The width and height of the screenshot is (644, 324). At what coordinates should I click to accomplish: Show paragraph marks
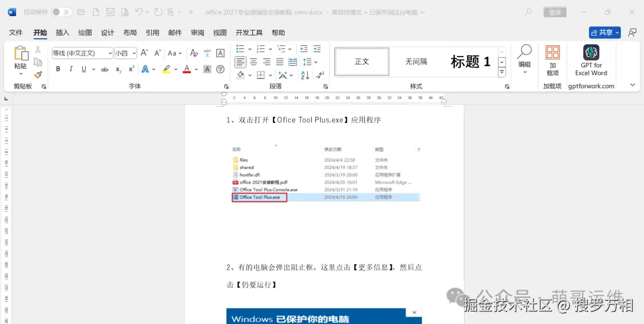320,75
